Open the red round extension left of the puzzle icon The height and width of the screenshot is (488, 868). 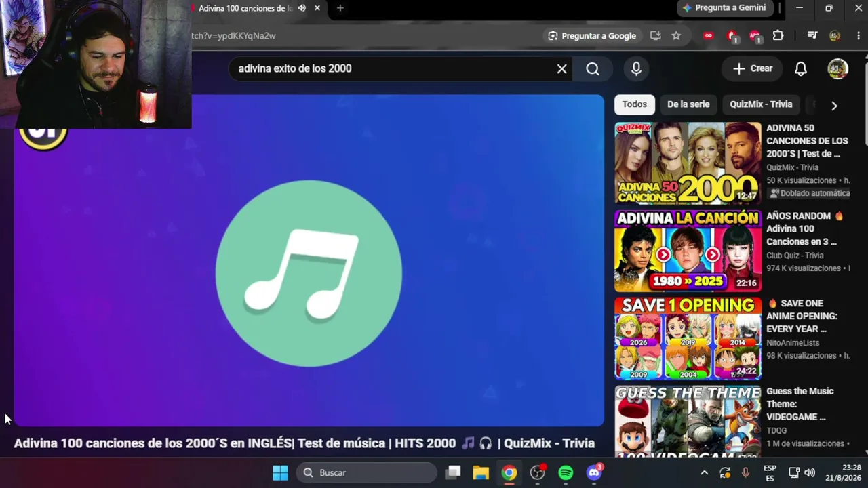[x=755, y=36]
